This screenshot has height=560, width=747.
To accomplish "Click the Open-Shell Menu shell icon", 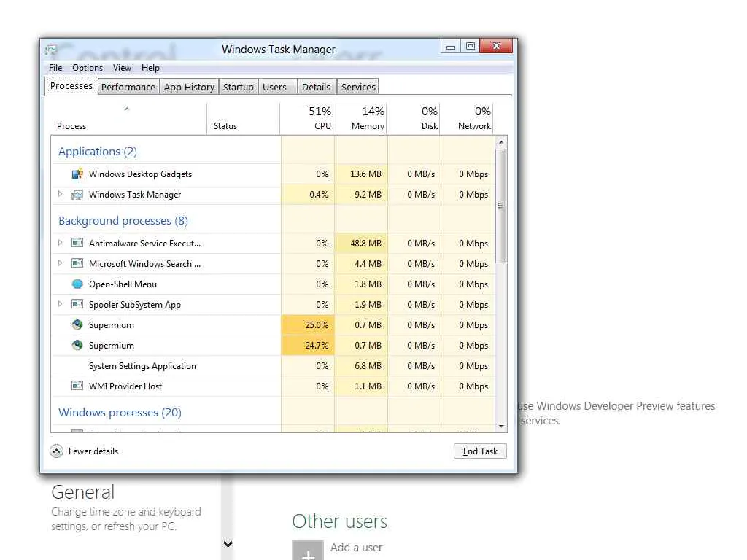I will coord(77,284).
